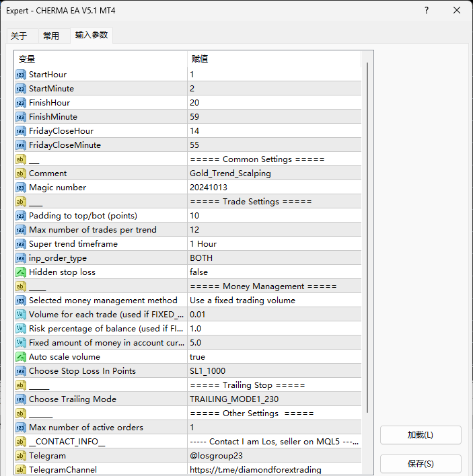Edit StartHour value 1
The image size is (473, 476).
[275, 75]
